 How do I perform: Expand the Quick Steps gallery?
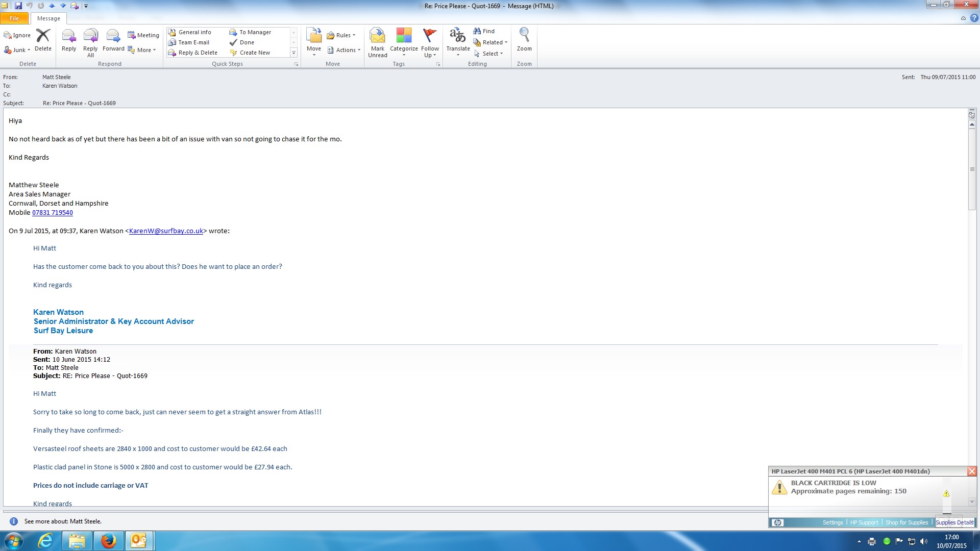point(293,53)
